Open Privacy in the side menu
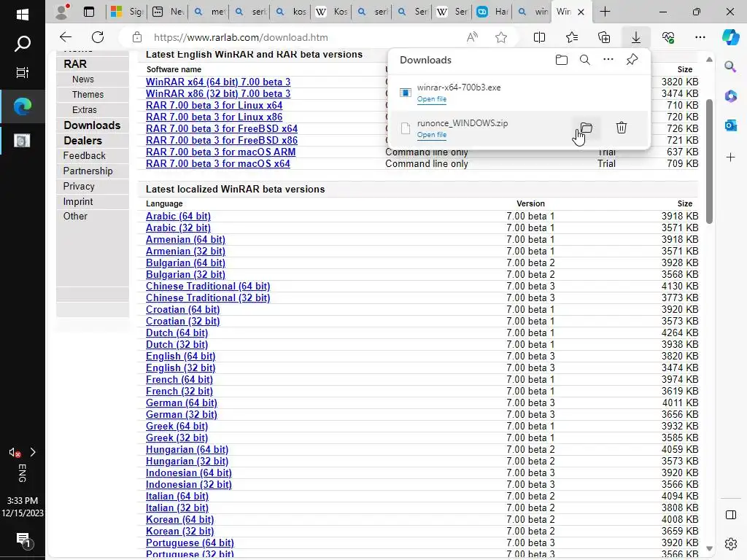747x560 pixels. [79, 186]
